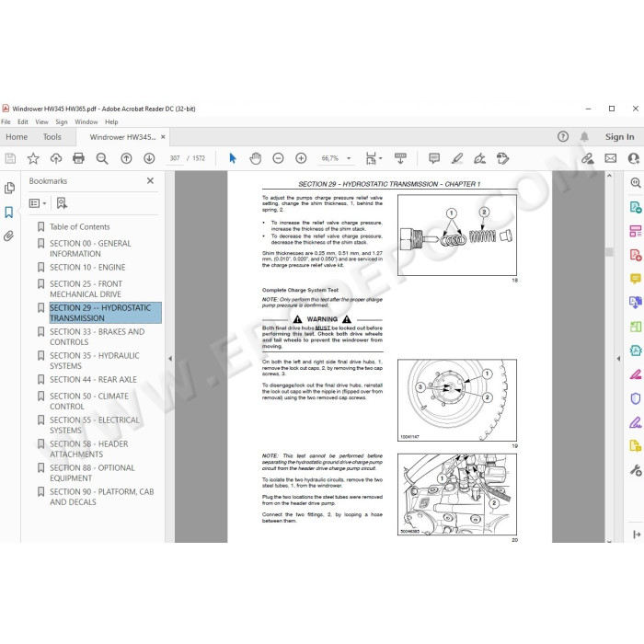
Task: Open the find text magnifier
Action: point(102,158)
